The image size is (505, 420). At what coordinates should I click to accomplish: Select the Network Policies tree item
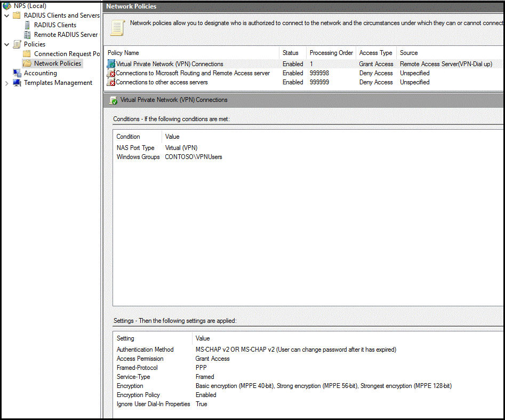point(57,63)
